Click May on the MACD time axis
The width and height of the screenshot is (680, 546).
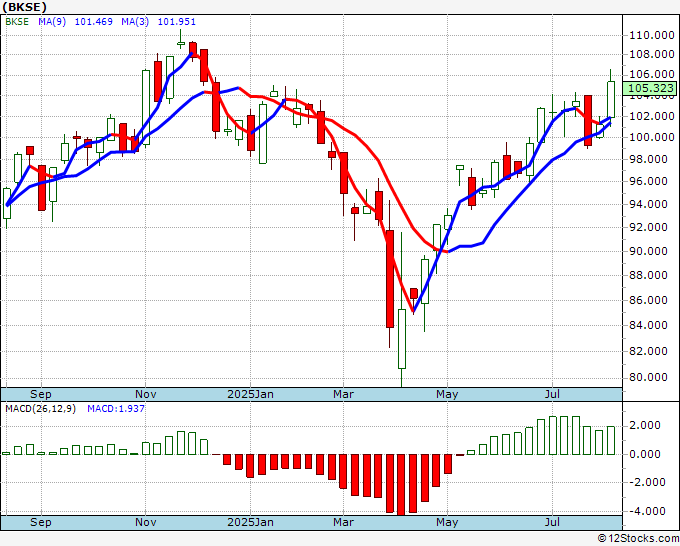[447, 522]
